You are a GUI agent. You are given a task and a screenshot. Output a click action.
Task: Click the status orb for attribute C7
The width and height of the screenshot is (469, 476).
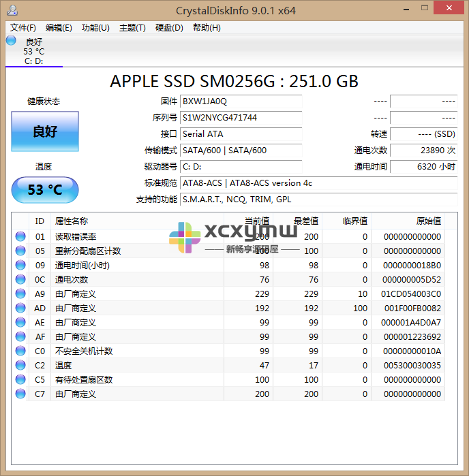pos(20,394)
